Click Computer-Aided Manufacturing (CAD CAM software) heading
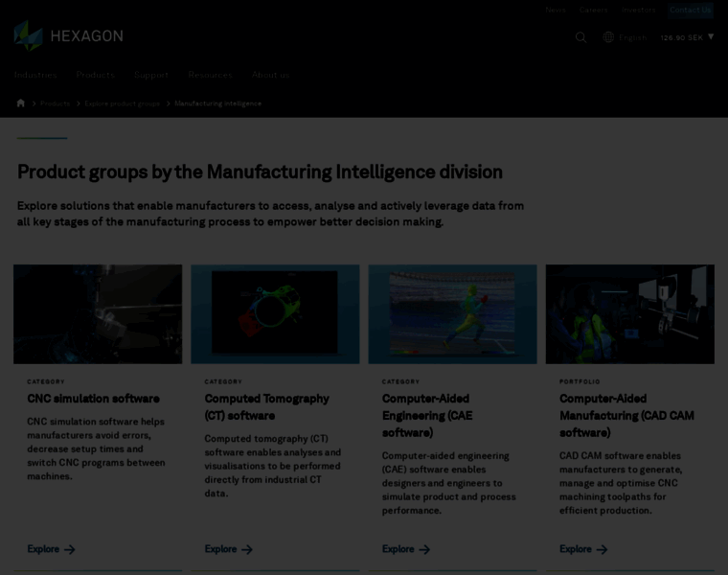Image resolution: width=728 pixels, height=575 pixels. tap(626, 416)
